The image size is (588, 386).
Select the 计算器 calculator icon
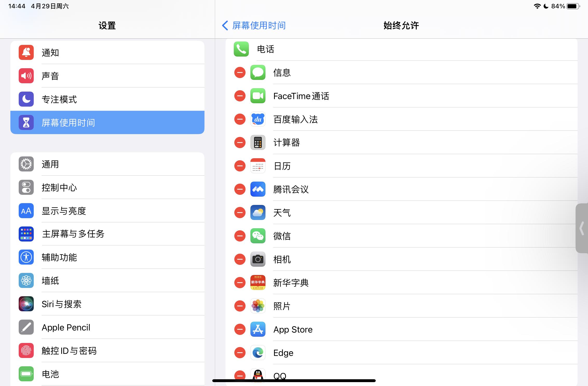click(x=258, y=142)
